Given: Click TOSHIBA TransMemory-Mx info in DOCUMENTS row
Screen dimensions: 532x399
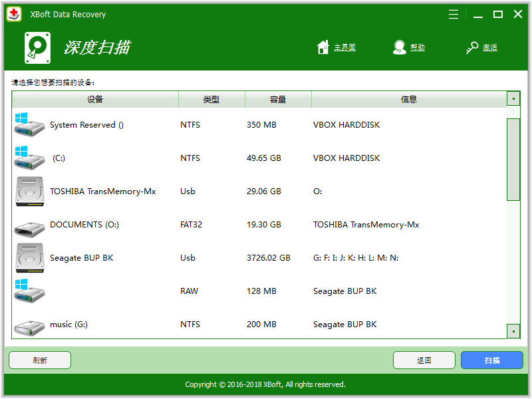Looking at the screenshot, I should click(x=366, y=225).
